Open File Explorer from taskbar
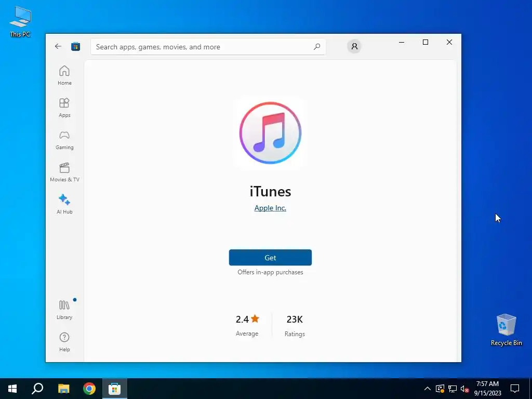This screenshot has width=532, height=399. [63, 389]
